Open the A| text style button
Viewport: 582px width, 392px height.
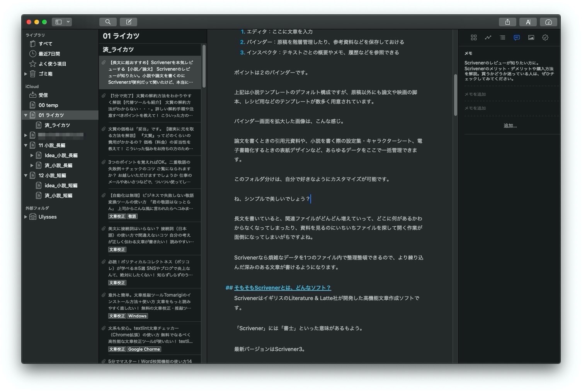(x=528, y=22)
